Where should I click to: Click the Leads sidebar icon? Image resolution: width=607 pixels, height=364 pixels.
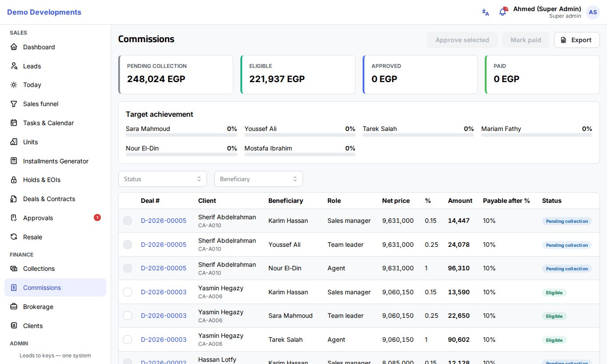pos(14,66)
